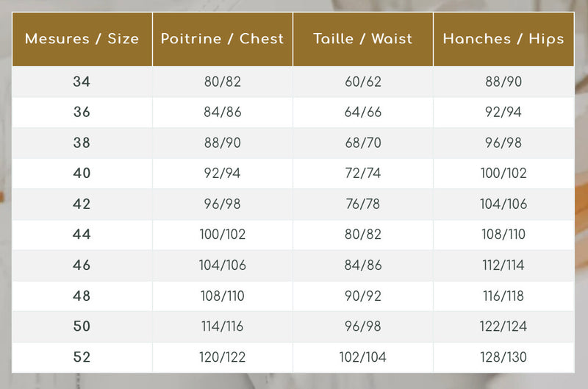Click the size 46 cell
Screen dimensions: 588x389
point(82,265)
